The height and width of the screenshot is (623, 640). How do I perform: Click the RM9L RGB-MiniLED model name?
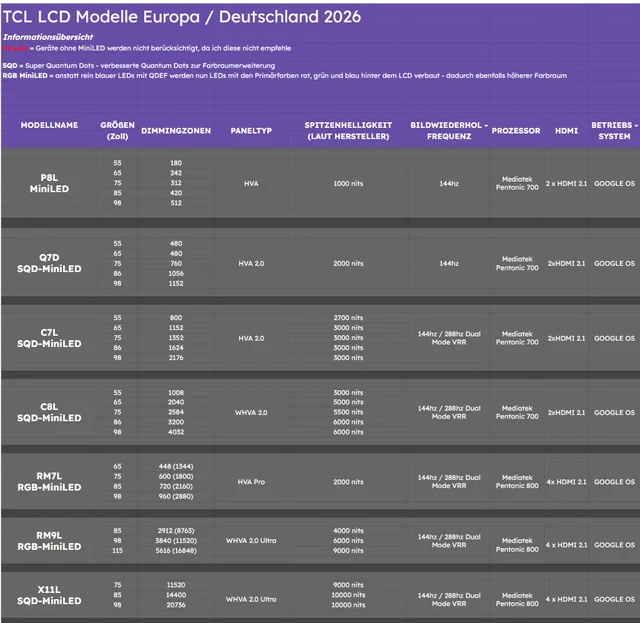[x=49, y=541]
